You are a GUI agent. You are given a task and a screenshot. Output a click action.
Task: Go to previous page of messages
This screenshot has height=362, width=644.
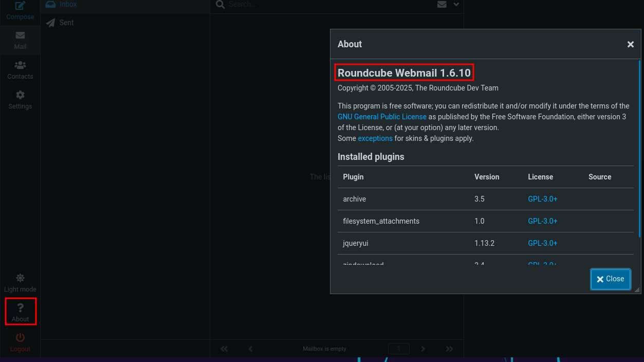coord(250,349)
